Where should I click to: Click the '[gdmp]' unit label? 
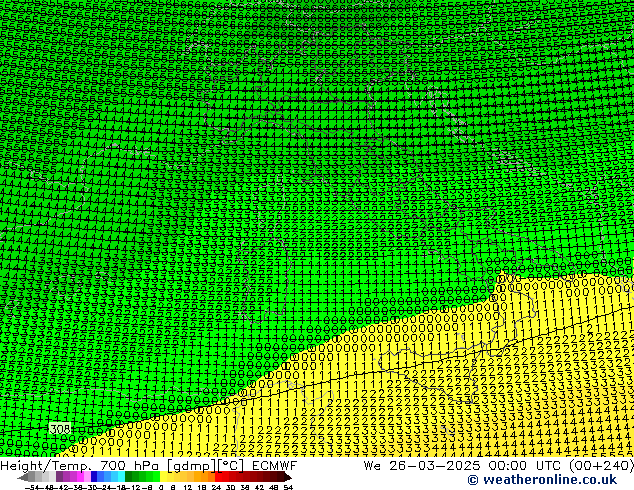(191, 466)
